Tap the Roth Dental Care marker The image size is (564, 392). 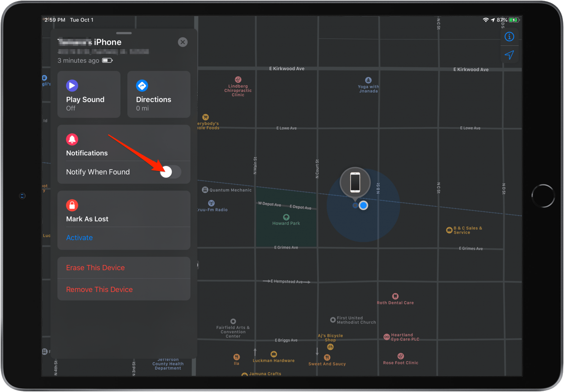point(395,296)
